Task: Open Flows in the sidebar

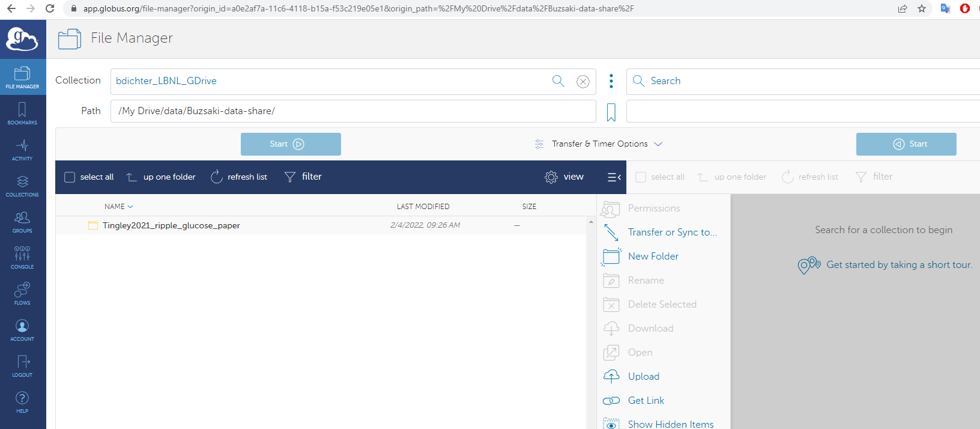Action: [23, 293]
